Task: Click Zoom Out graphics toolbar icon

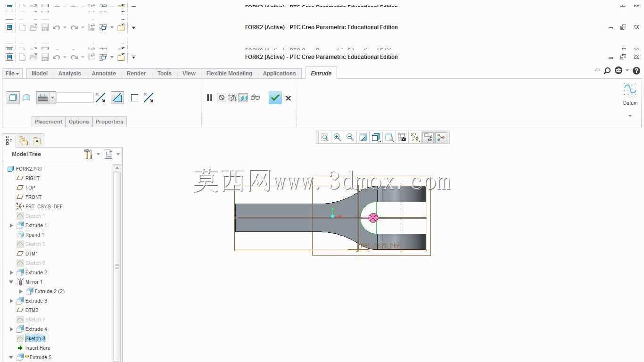Action: (350, 137)
